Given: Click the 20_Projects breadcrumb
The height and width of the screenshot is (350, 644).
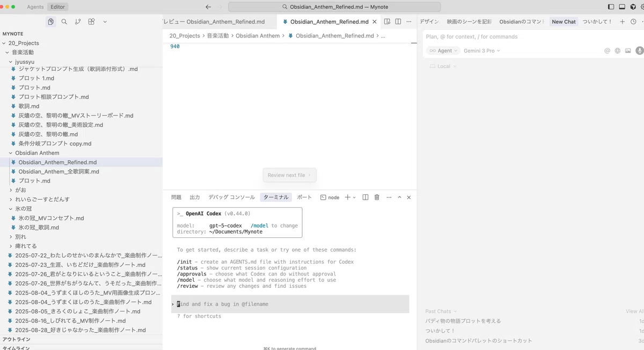Looking at the screenshot, I should pos(185,35).
